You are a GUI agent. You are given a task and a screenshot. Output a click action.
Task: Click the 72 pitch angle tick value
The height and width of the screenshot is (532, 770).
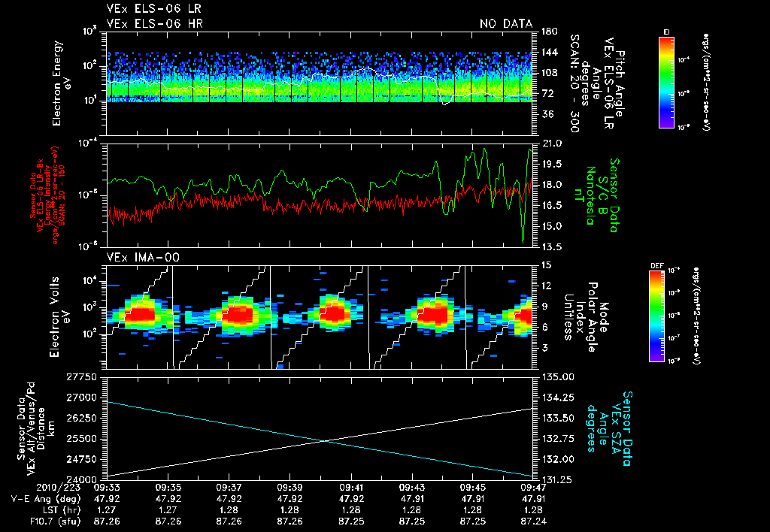(547, 93)
